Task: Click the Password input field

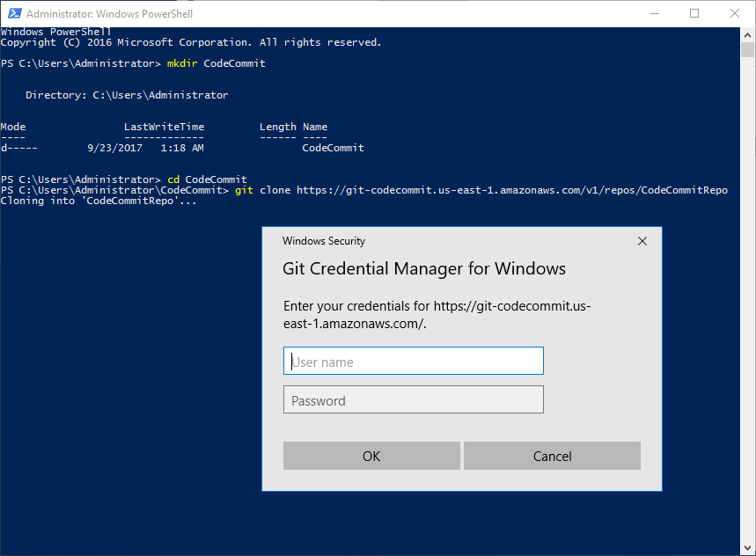Action: pos(413,399)
